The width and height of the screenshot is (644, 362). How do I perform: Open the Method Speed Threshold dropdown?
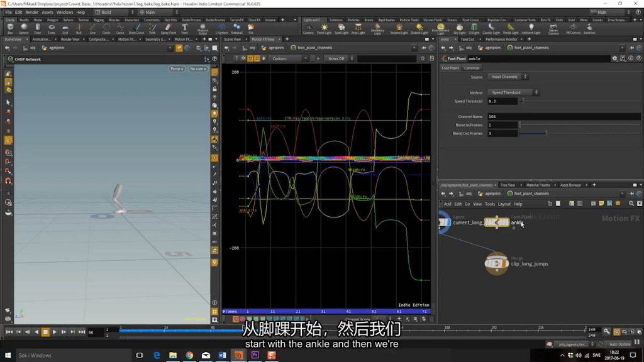pos(513,92)
